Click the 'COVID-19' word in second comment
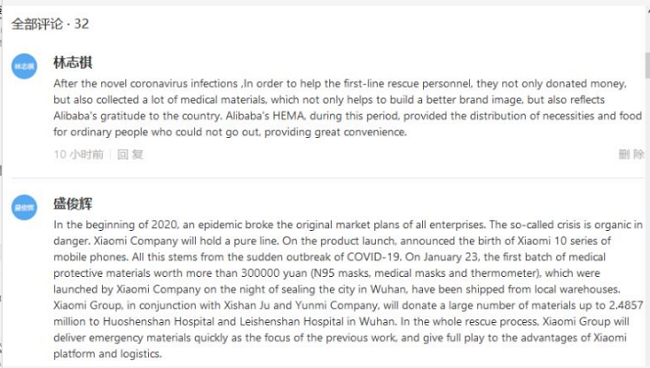 373,257
